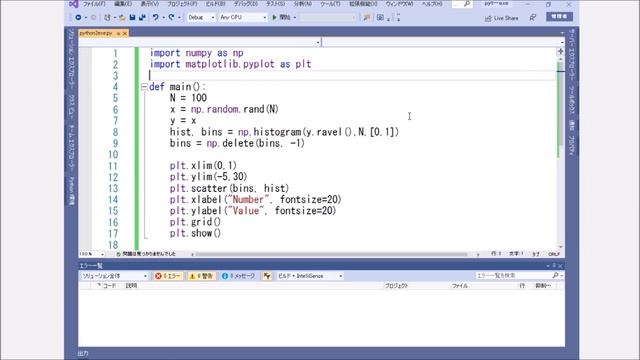Click the pin icon on the editor tab

pos(118,33)
